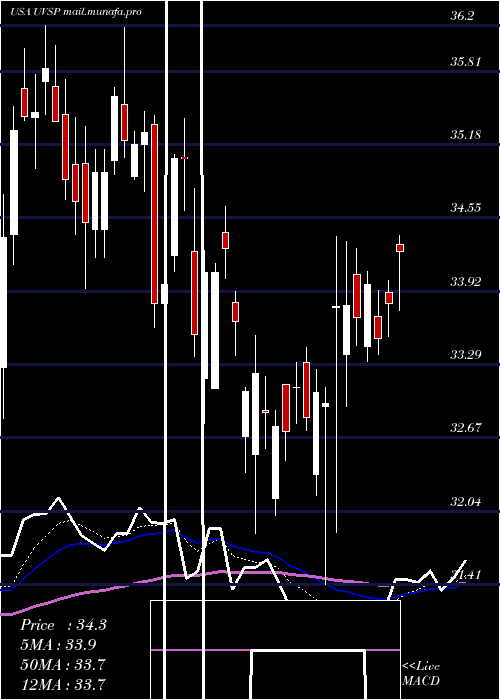Select the 33.29 price axis label
The height and width of the screenshot is (700, 500).
466,354
